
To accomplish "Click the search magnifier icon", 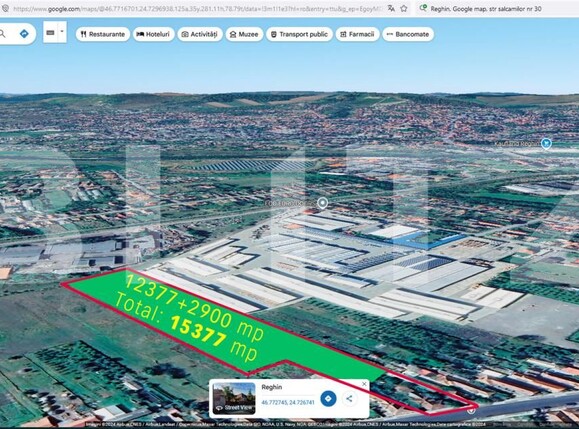I will pyautogui.click(x=3, y=34).
